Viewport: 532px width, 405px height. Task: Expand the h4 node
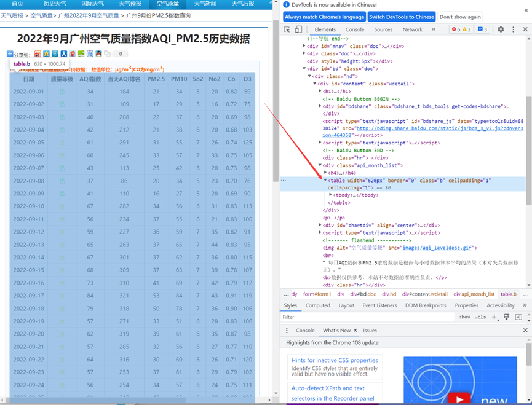coord(325,173)
